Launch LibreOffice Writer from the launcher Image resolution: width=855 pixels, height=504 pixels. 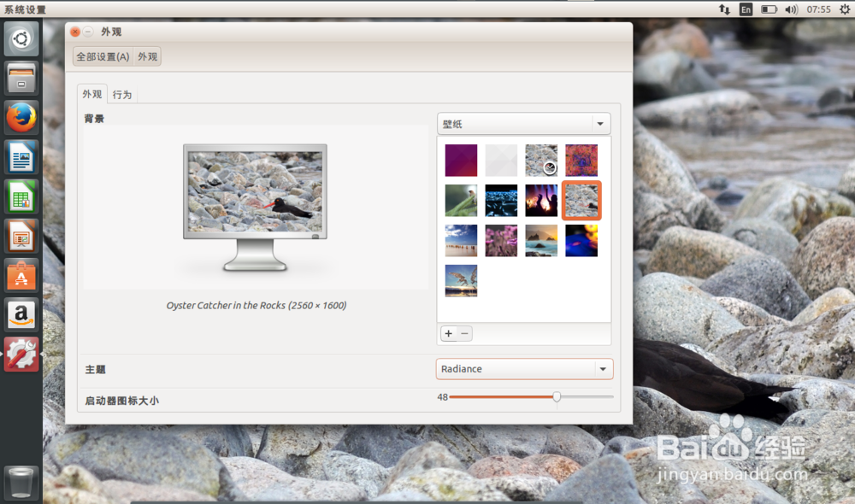click(x=21, y=156)
